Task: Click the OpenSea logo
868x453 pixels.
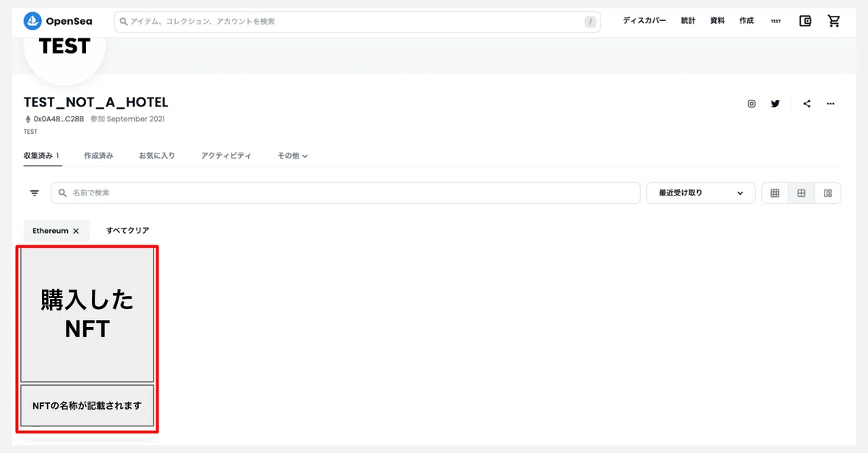Action: tap(58, 21)
